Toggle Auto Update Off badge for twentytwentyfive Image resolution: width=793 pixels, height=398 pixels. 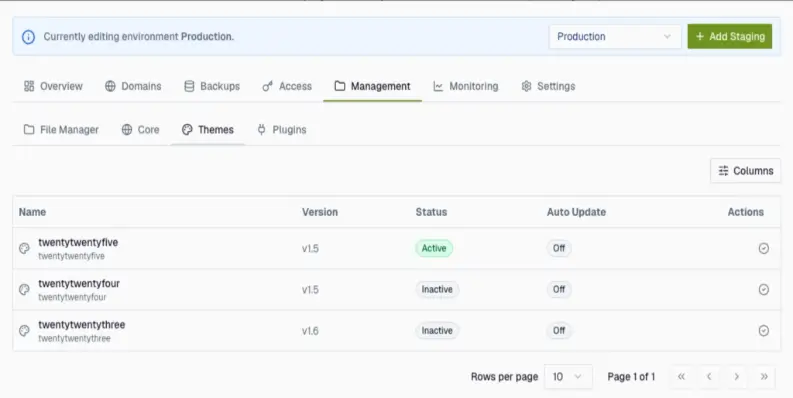pos(559,248)
